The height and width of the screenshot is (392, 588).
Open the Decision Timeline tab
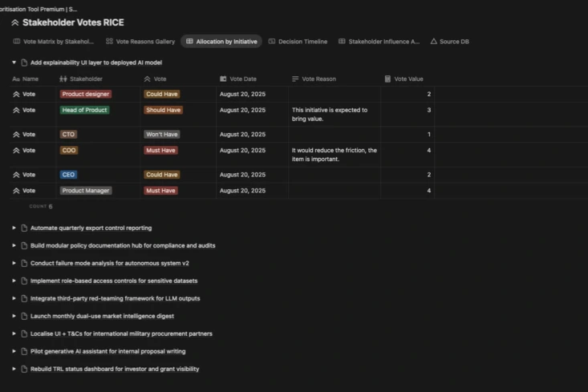298,42
